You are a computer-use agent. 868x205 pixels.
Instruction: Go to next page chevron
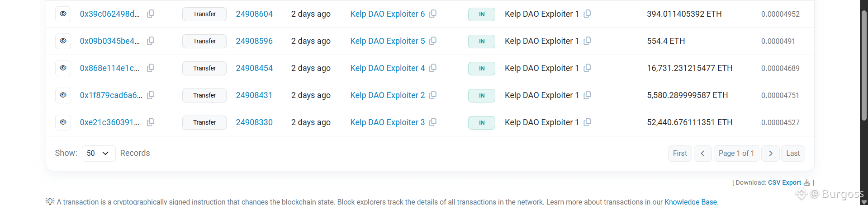[x=770, y=154]
